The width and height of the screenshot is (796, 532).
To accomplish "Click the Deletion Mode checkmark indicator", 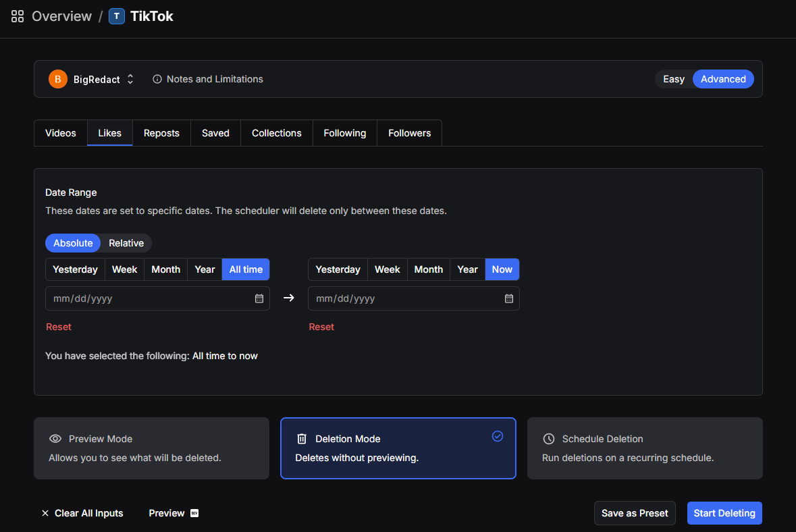I will coord(498,436).
